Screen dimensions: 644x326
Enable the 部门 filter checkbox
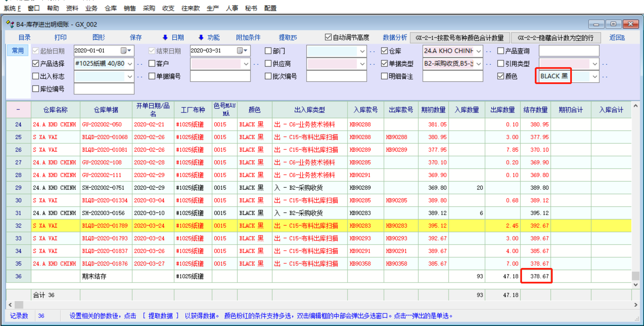268,51
